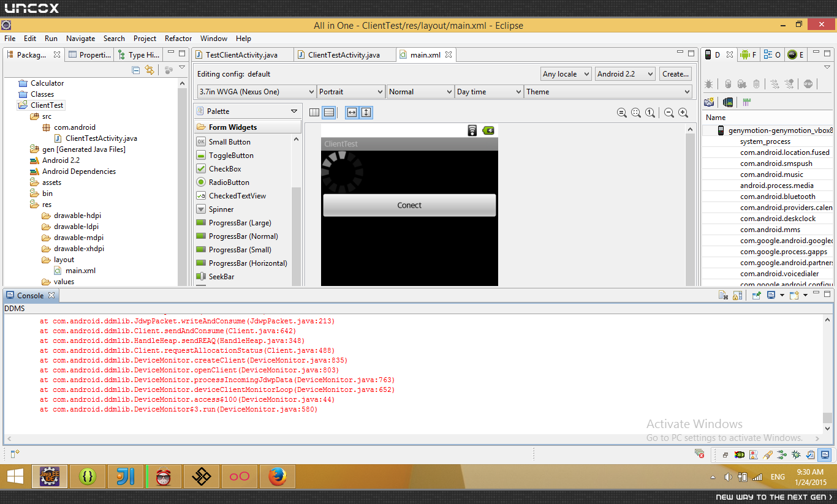Select ClientTestActivity.java in Package Explorer tree

[101, 138]
